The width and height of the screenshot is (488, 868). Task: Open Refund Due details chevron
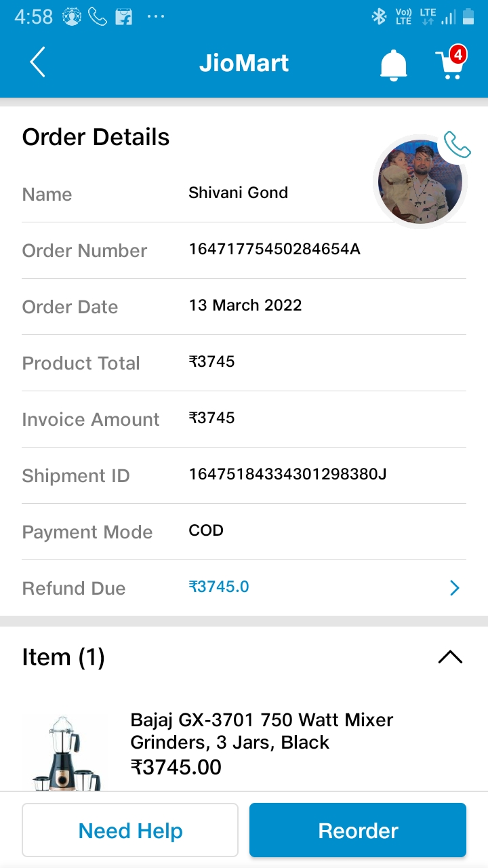click(x=454, y=588)
